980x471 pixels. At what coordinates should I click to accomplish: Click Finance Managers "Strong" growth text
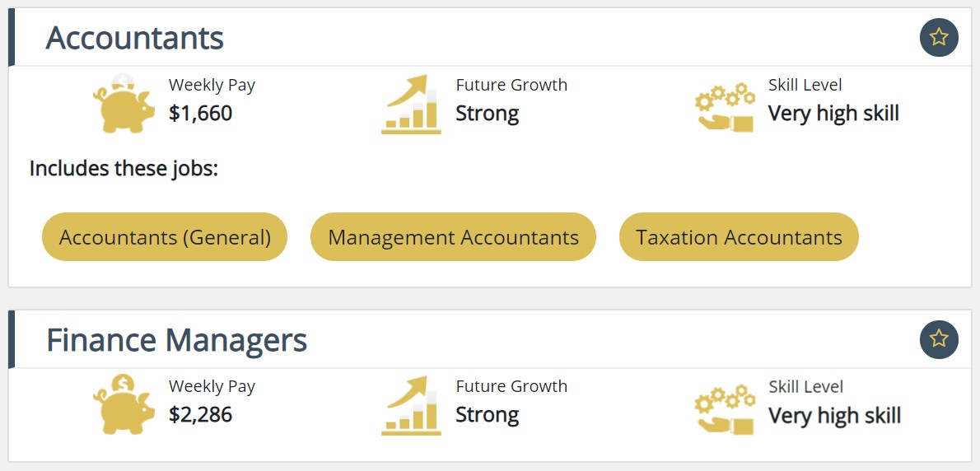(487, 414)
